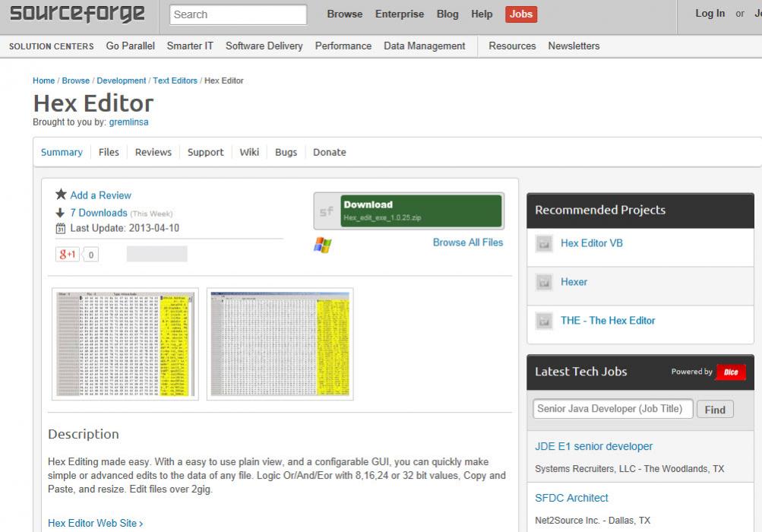Open the Data Management solution center
This screenshot has width=762, height=532.
click(424, 46)
